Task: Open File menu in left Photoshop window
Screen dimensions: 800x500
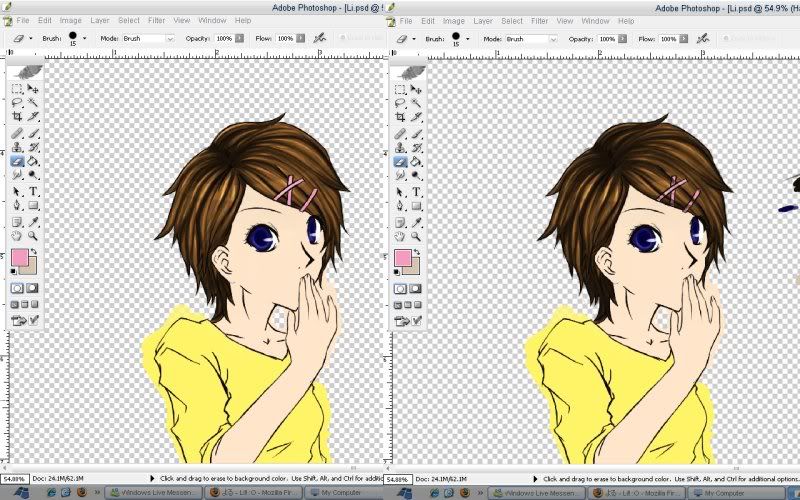Action: pos(23,20)
